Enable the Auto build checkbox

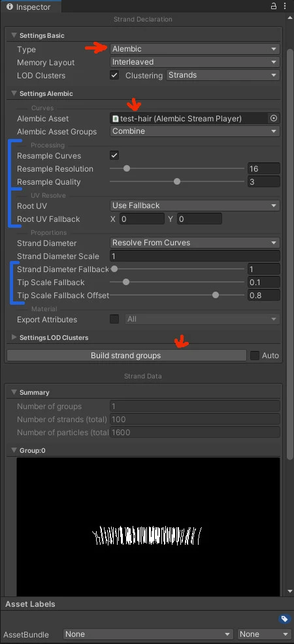[x=255, y=355]
